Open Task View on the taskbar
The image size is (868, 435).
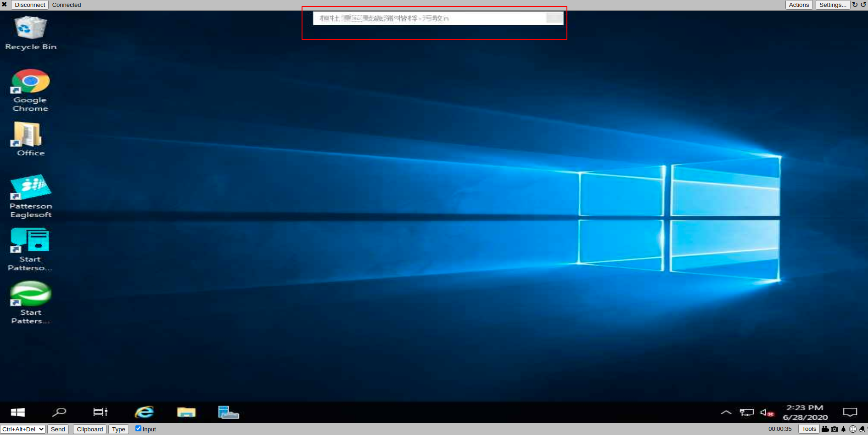tap(100, 412)
